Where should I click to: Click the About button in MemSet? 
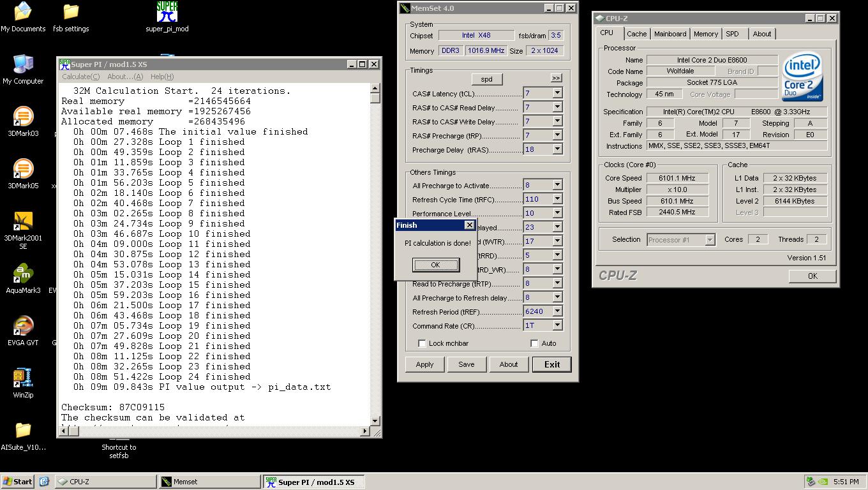pos(508,364)
